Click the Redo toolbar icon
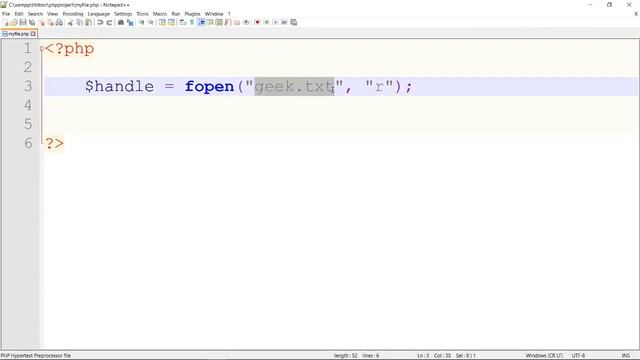The width and height of the screenshot is (640, 360). tap(109, 22)
